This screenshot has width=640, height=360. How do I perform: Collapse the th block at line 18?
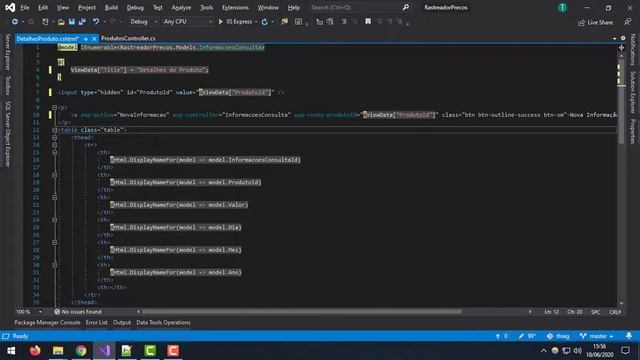click(54, 175)
